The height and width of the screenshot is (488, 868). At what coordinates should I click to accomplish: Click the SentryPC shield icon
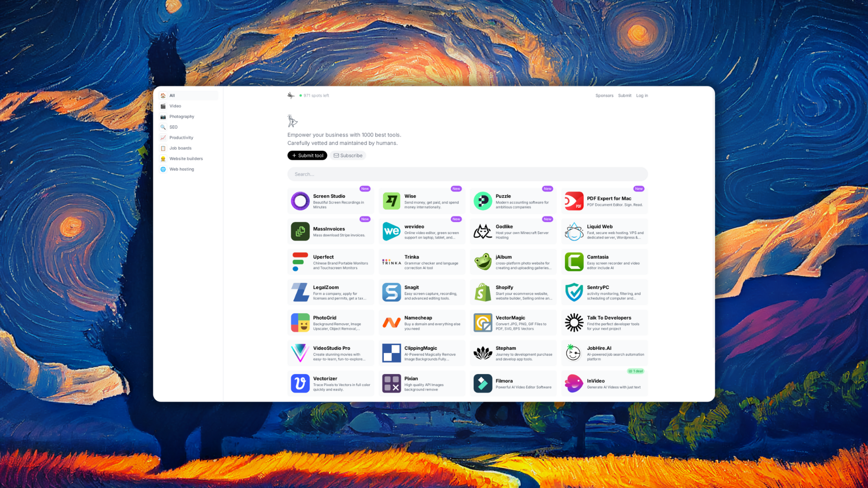[x=574, y=292]
